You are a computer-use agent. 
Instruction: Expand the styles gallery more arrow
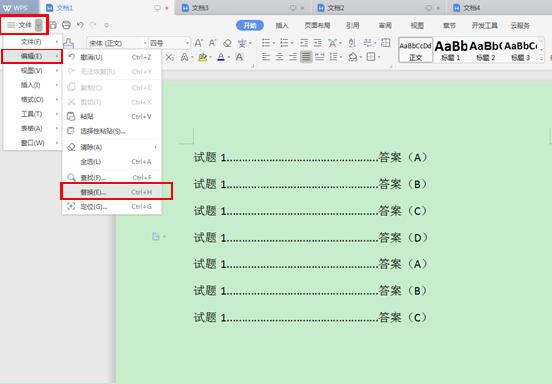[x=541, y=59]
